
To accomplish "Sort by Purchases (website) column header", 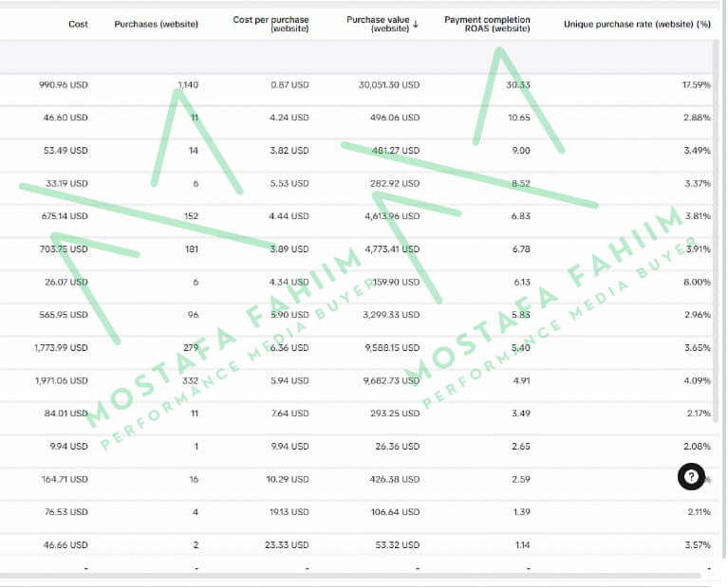I will coord(156,24).
